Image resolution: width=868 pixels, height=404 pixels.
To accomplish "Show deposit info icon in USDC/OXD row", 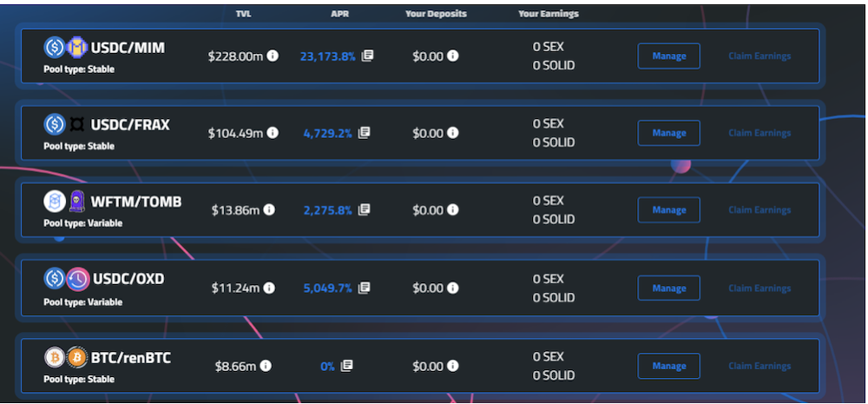I will [453, 288].
